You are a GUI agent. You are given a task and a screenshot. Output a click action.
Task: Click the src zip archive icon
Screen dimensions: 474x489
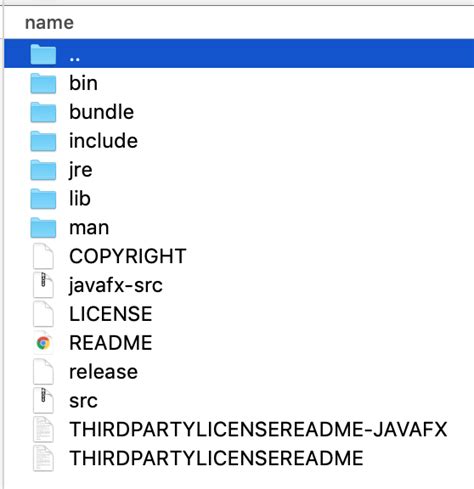(43, 401)
